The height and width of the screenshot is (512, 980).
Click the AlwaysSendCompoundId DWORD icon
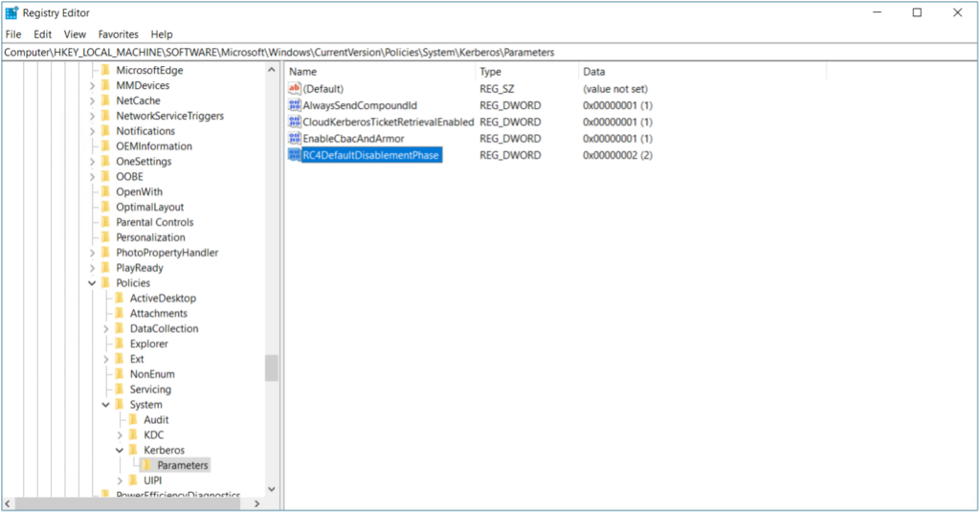coord(295,105)
